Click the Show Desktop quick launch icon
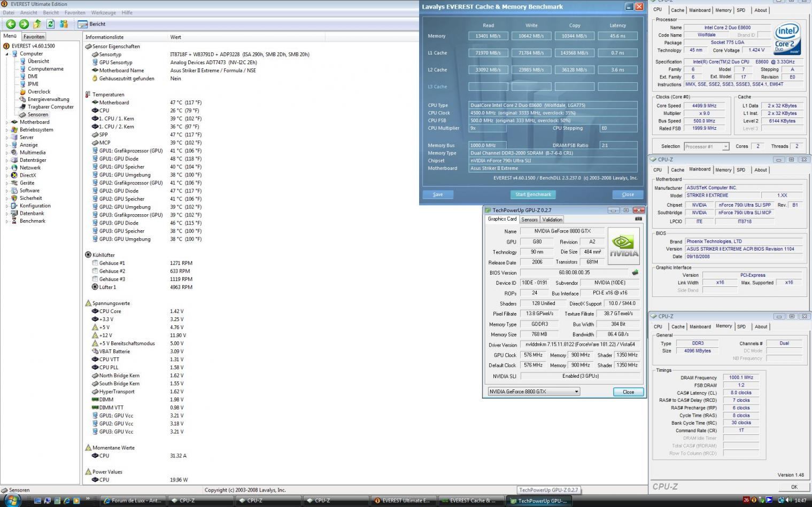Viewport: 812px width, 507px height. coord(38,501)
